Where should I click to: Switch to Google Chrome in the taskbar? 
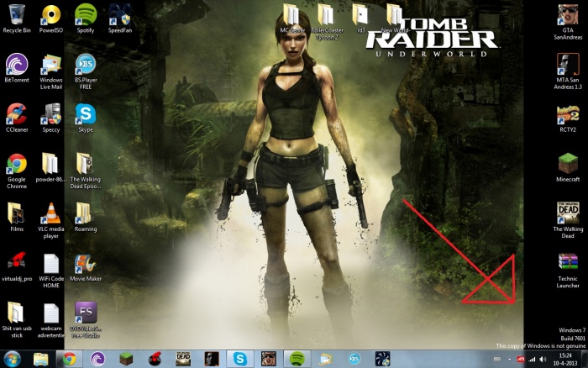coord(70,359)
